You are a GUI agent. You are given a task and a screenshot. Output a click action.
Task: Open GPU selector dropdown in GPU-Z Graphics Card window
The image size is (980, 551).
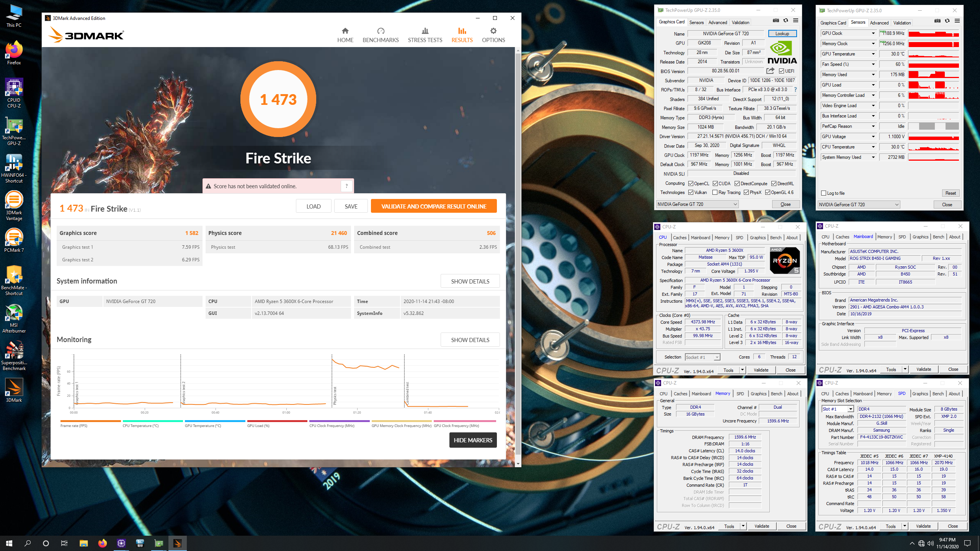click(697, 204)
